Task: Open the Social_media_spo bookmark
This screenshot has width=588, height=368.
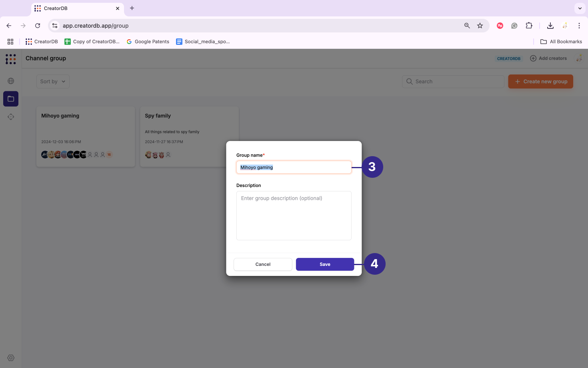Action: click(x=203, y=42)
